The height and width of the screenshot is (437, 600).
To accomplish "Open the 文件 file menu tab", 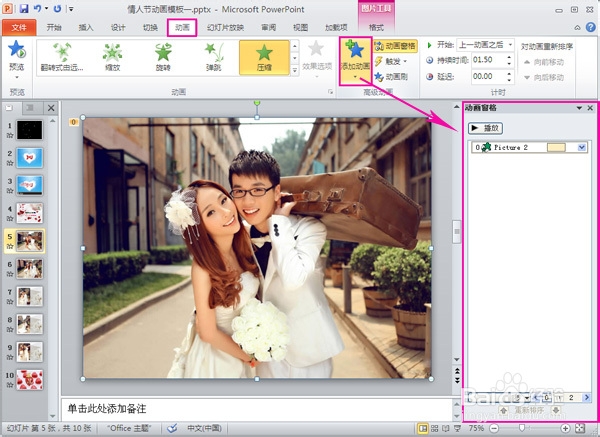I will click(19, 28).
